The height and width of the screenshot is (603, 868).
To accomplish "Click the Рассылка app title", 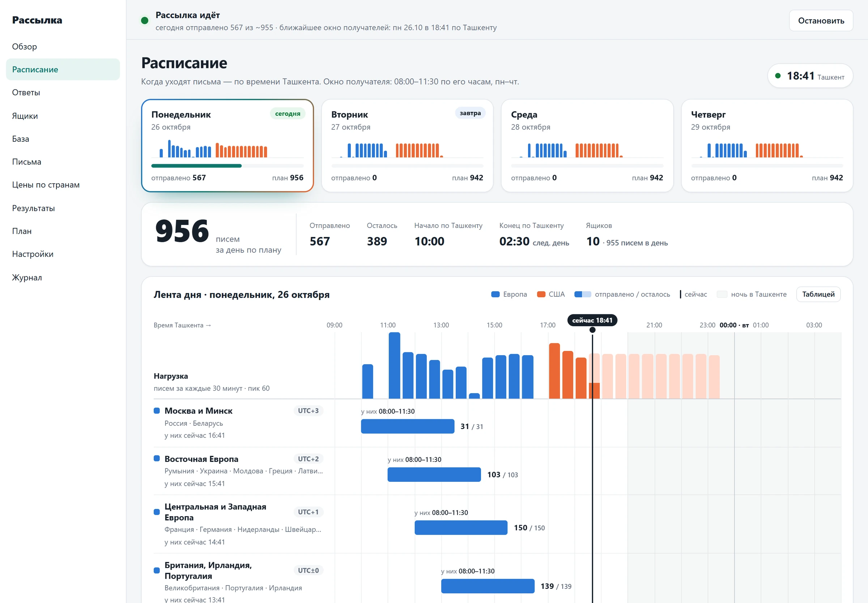I will 37,20.
